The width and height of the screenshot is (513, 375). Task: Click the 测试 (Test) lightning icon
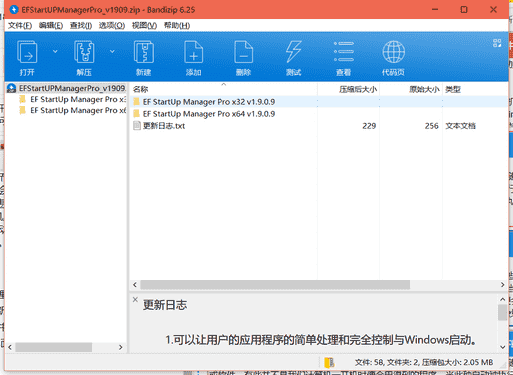tap(293, 52)
